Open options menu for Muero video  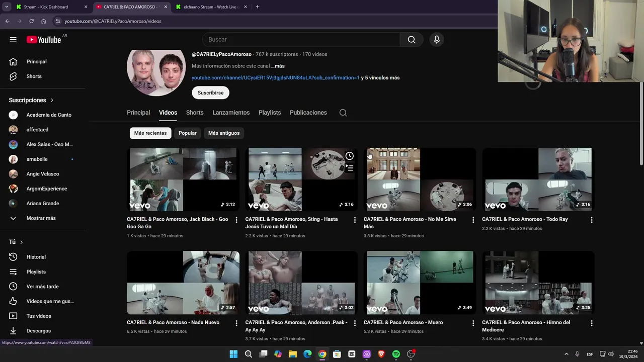point(473,323)
